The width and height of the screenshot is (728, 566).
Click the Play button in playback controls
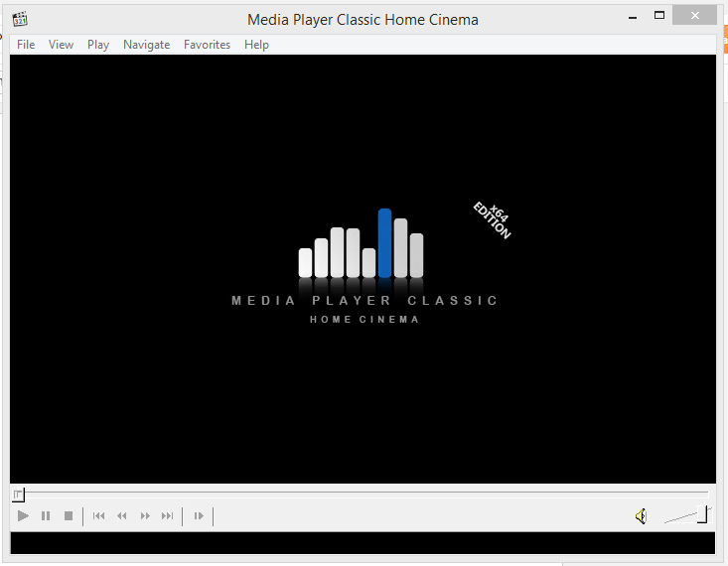(x=23, y=515)
